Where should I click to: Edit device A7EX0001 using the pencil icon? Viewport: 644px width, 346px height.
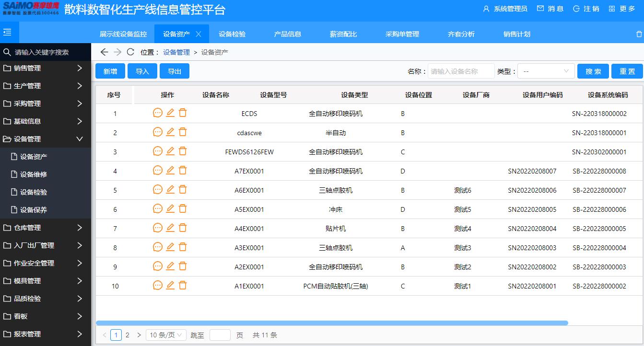[x=170, y=170]
